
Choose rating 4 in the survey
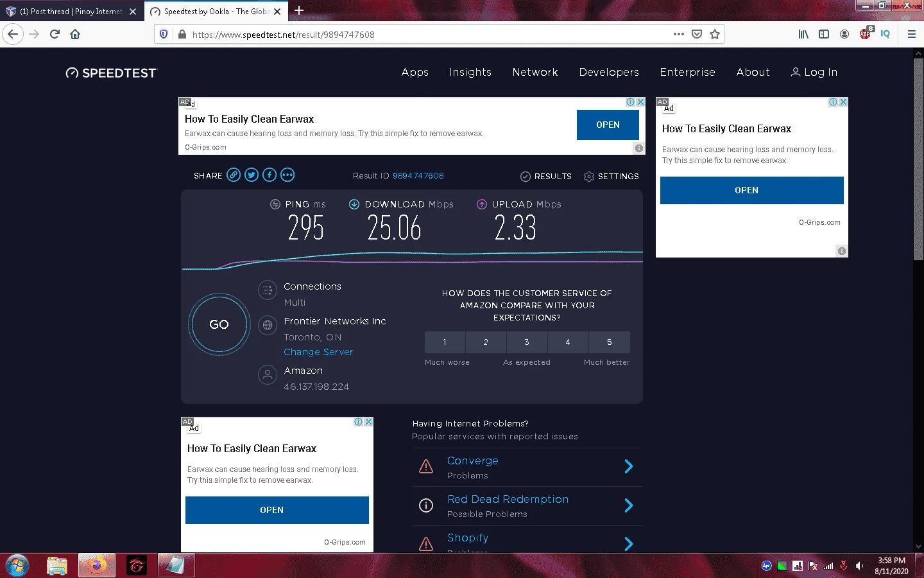568,342
